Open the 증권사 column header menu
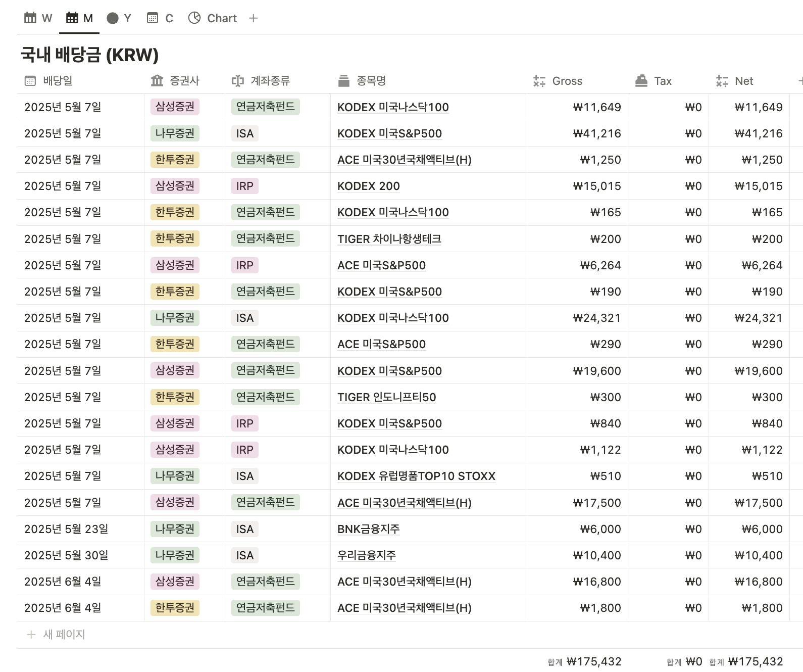The image size is (803, 672). [185, 81]
